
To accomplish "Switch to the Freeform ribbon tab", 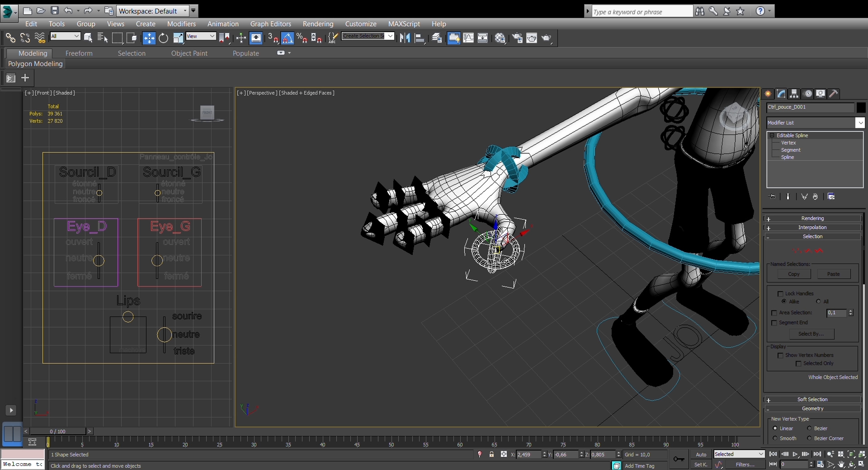I will point(79,53).
